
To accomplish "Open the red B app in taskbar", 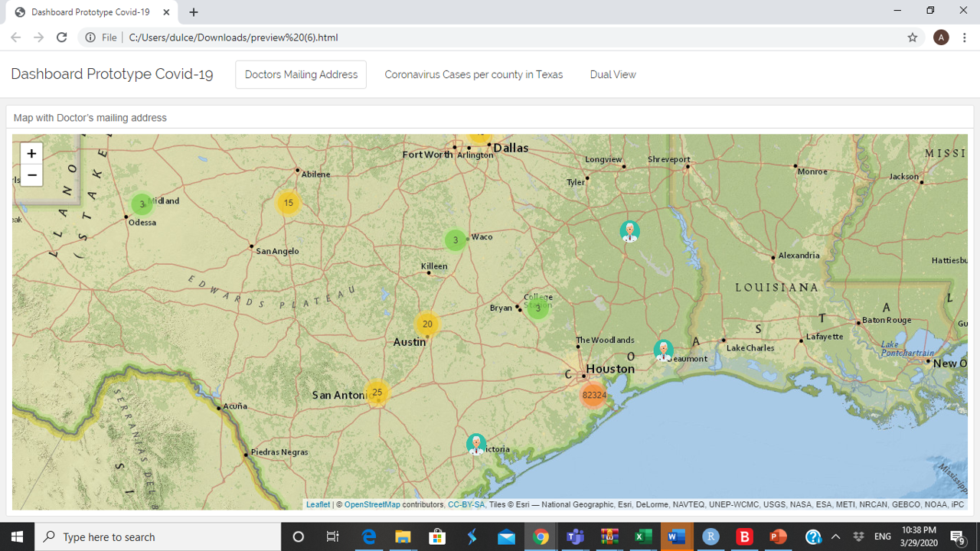I will (745, 537).
